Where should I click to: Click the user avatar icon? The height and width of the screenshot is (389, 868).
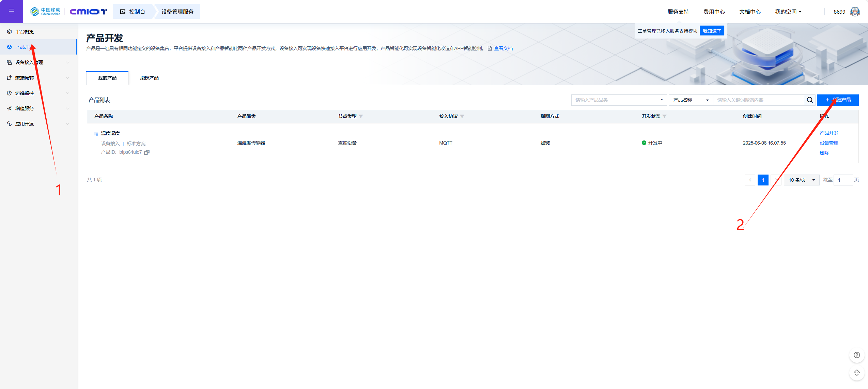[855, 12]
